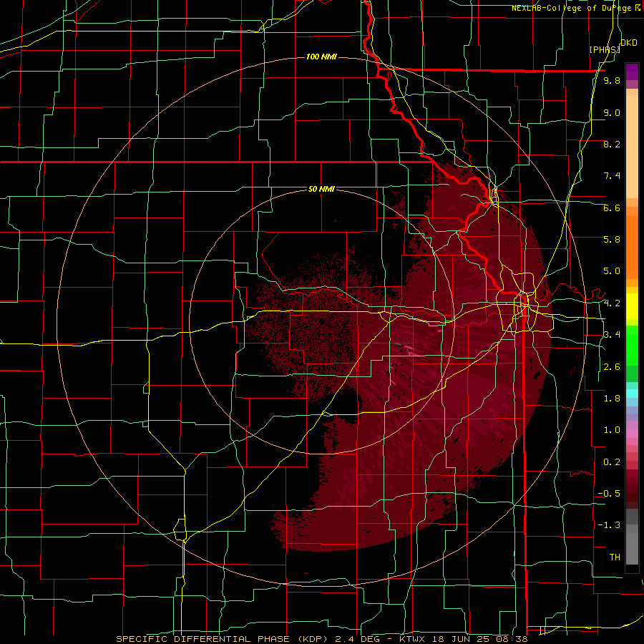644x644 pixels.
Task: Click the "DKD" label above the legend
Action: click(628, 43)
